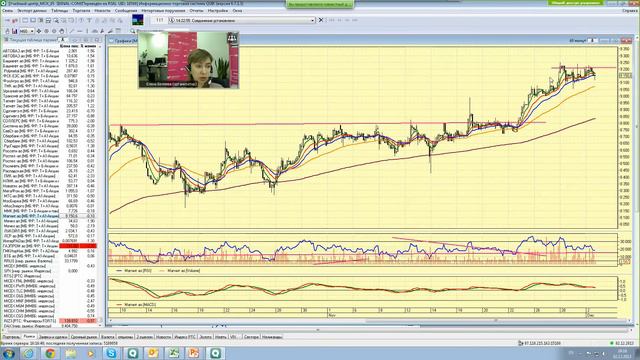Screen dimensions: 640x360
Task: Click the Магнит ао [RSI] legend label
Action: point(138,271)
